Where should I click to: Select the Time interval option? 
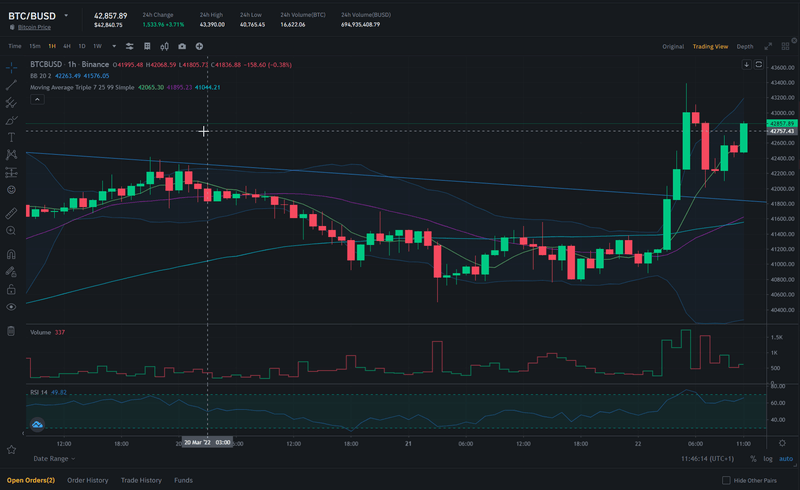click(x=15, y=46)
